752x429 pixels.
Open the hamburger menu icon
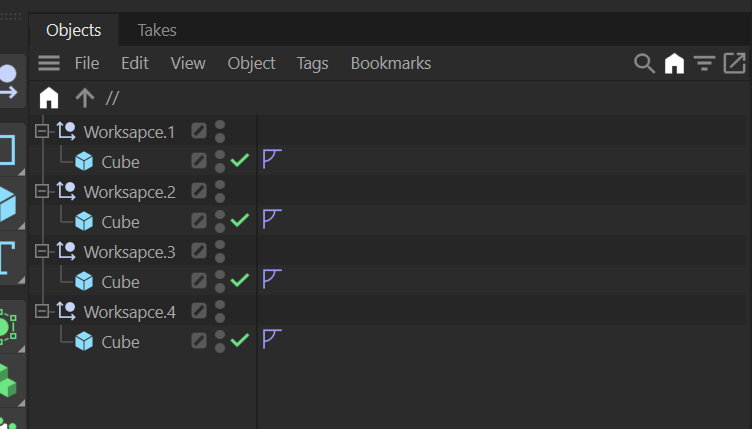49,63
